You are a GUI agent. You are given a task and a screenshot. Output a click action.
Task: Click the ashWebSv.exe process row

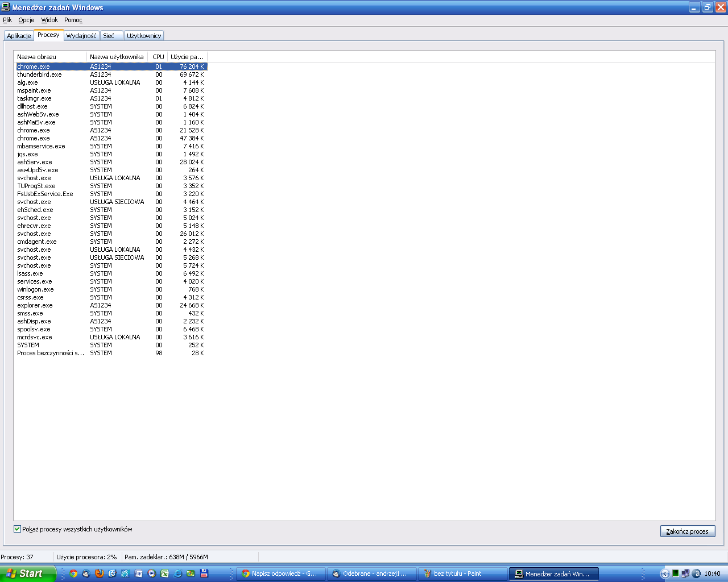111,114
